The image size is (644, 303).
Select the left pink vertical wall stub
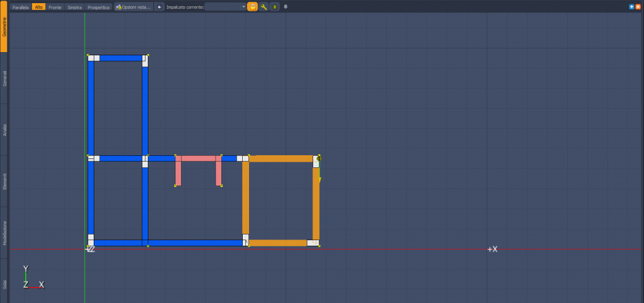178,174
